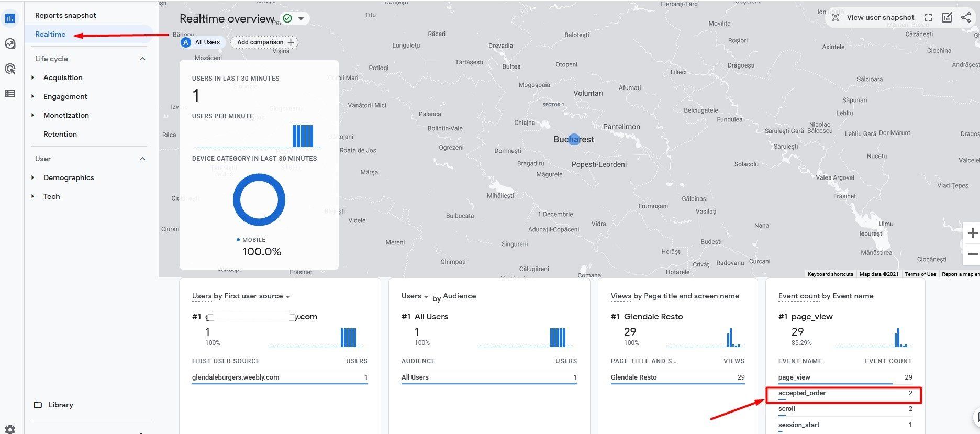Click 'Views by Page title and screen name' heading

(675, 296)
